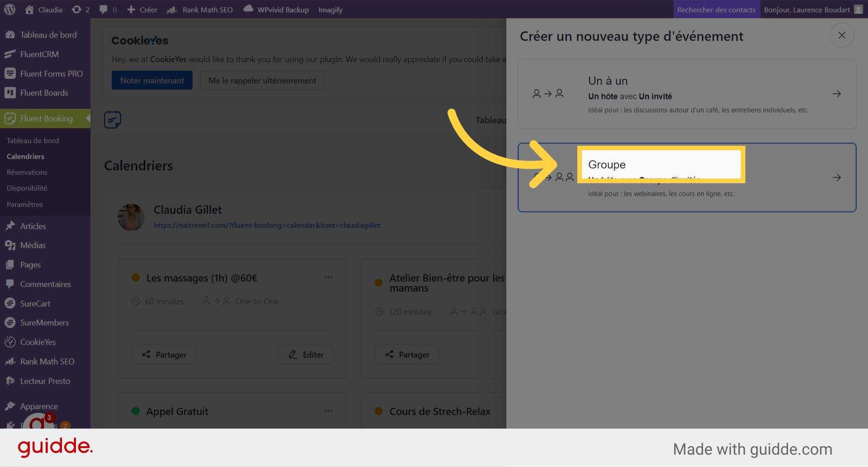The image size is (868, 467).
Task: Open FluentCRM in the sidebar
Action: 45,54
